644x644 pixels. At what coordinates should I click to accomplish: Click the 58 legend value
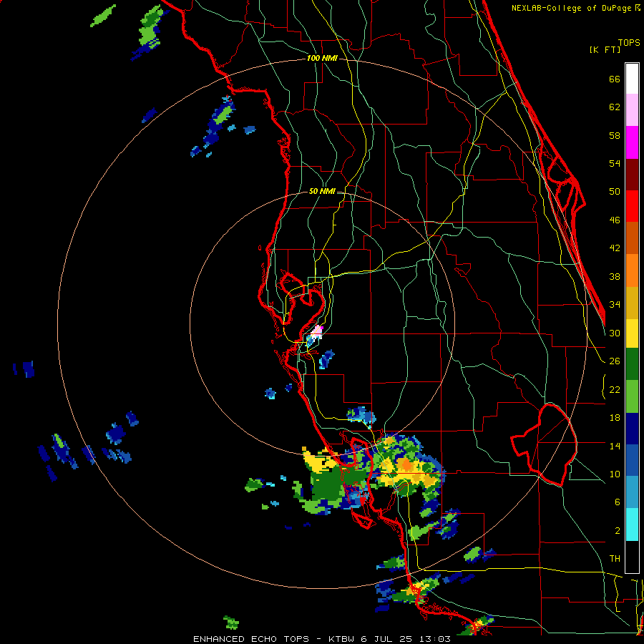pyautogui.click(x=615, y=135)
